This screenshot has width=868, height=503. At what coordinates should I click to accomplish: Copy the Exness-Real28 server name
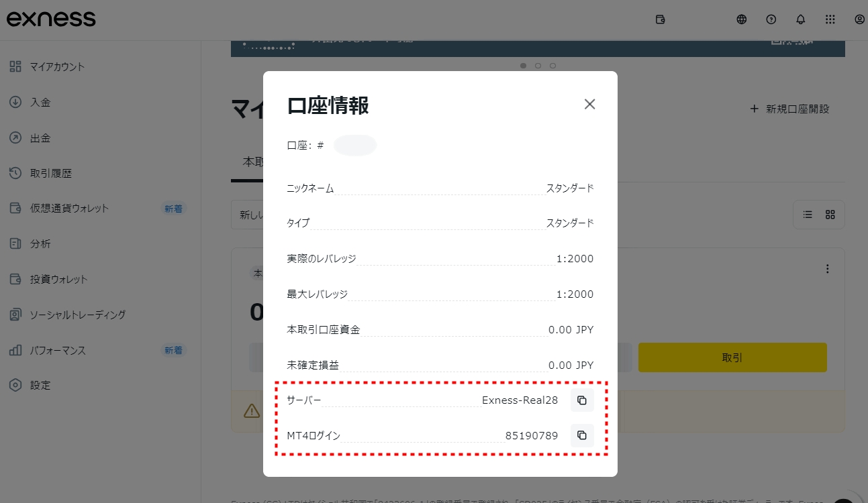582,400
